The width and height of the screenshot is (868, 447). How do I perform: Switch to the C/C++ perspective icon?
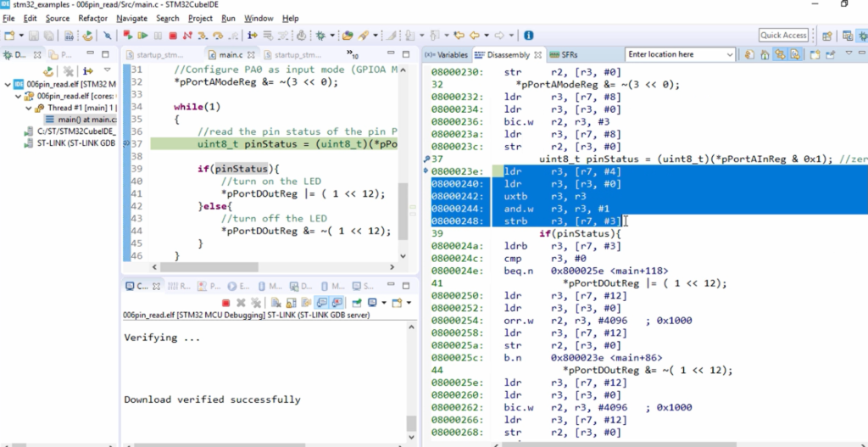(x=848, y=36)
